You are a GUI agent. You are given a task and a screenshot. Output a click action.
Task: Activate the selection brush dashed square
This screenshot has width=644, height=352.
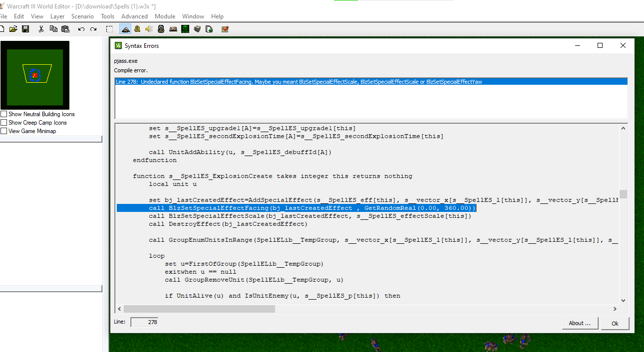tap(110, 29)
